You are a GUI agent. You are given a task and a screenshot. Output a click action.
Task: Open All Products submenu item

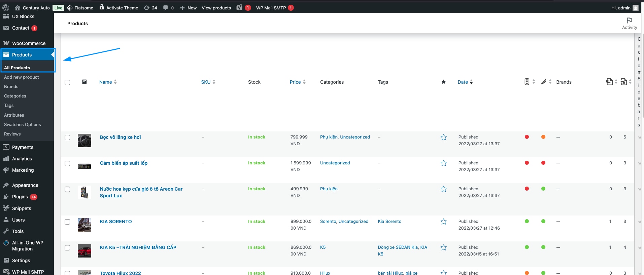[17, 68]
